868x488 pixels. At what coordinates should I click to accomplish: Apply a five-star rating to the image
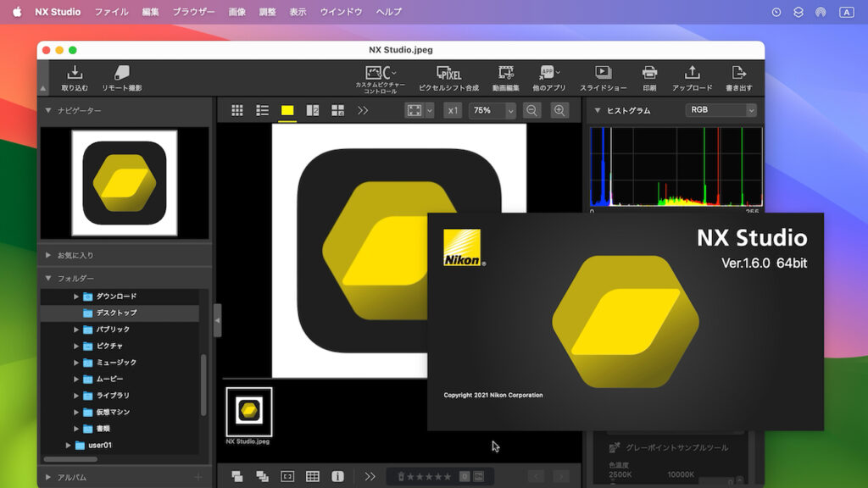click(448, 477)
